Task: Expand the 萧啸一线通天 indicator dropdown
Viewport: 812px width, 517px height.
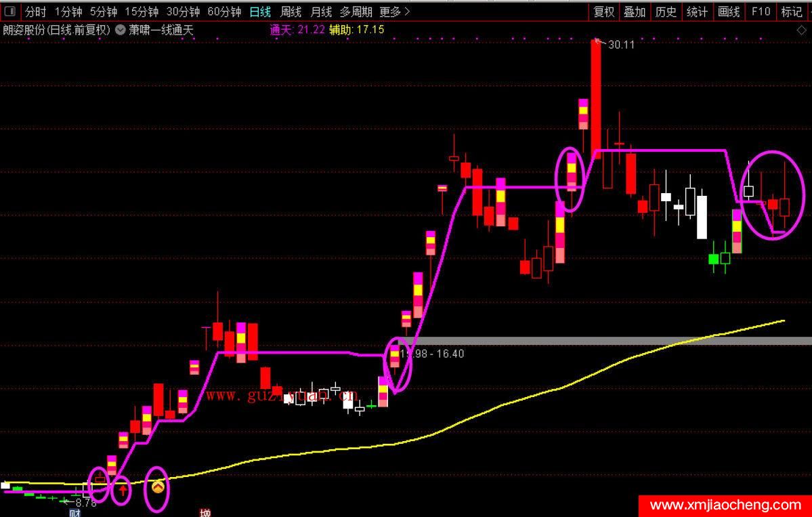Action: tap(121, 30)
